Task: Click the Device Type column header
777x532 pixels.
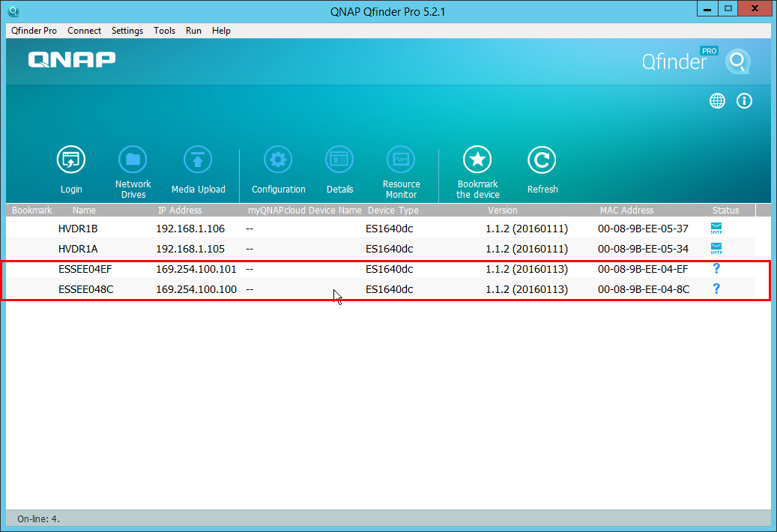Action: click(x=393, y=211)
